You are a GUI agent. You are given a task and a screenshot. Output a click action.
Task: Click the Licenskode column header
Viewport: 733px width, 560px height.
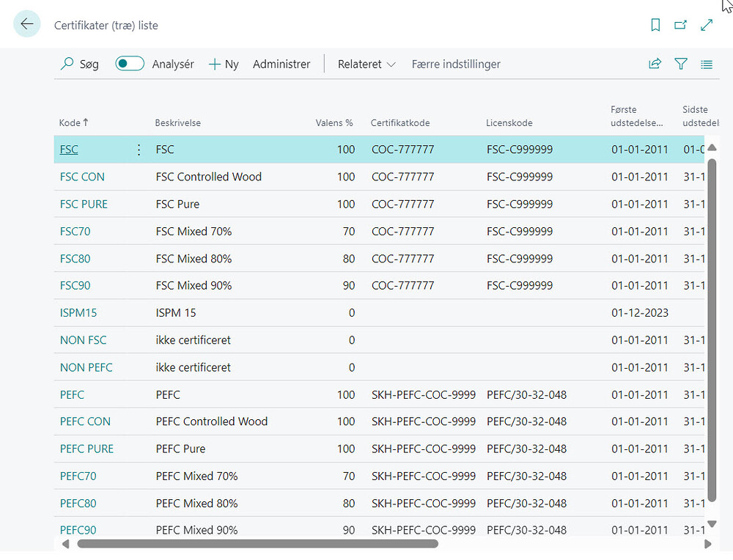(x=509, y=122)
